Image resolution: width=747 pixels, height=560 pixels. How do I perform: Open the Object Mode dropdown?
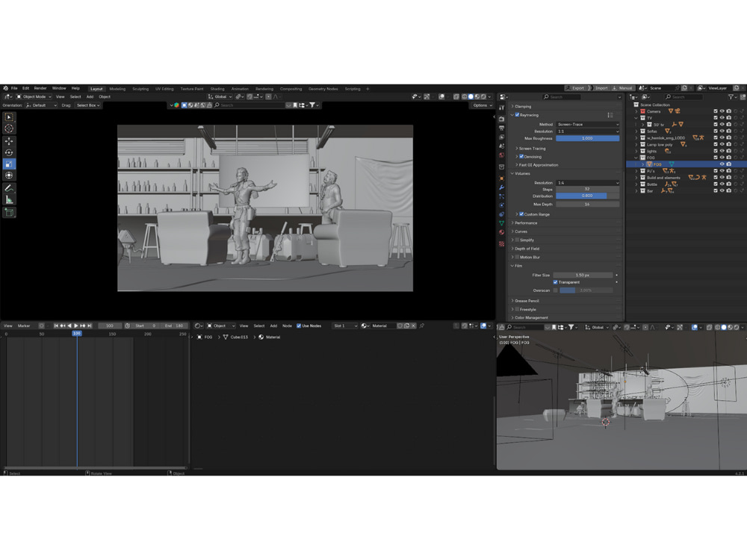pos(34,96)
